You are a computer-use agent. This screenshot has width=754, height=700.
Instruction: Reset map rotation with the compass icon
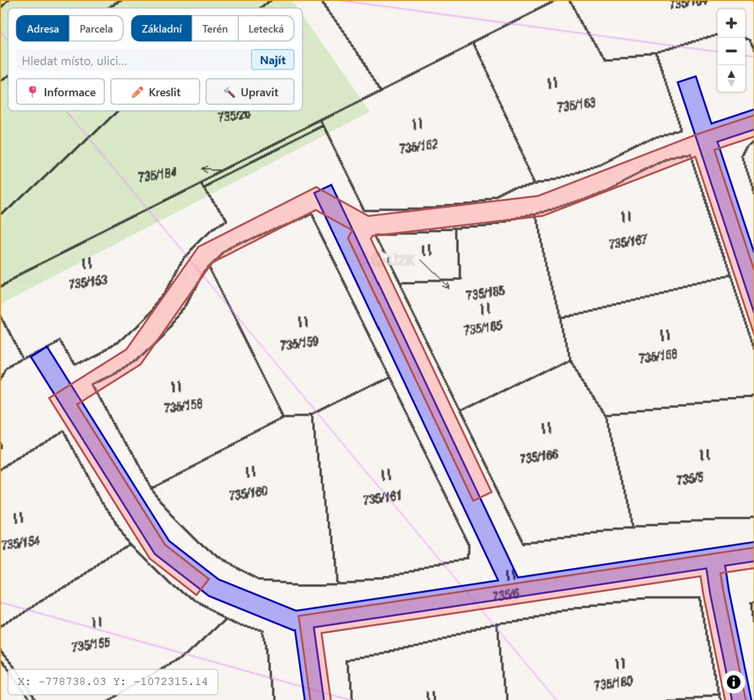click(x=731, y=79)
